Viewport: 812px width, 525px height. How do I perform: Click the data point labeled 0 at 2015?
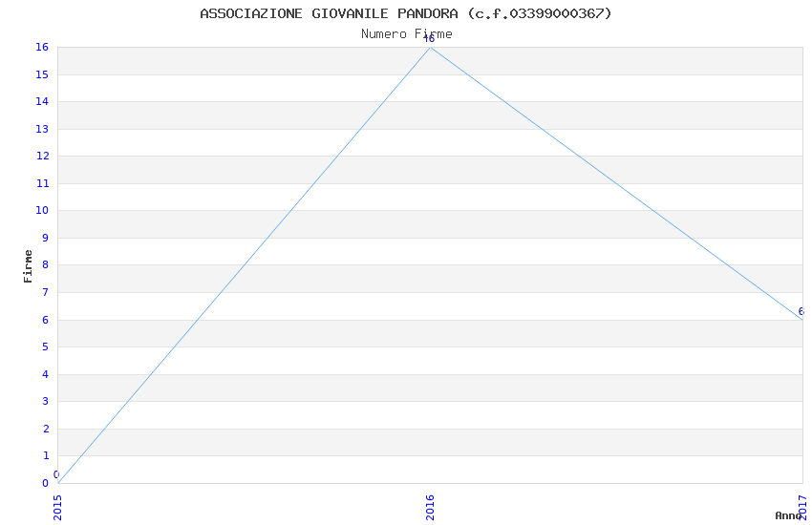[58, 483]
